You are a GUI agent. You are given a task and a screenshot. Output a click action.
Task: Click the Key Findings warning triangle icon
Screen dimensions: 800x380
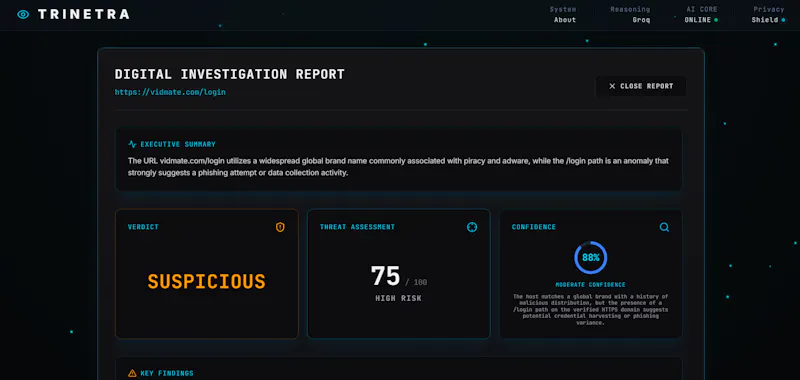[133, 373]
